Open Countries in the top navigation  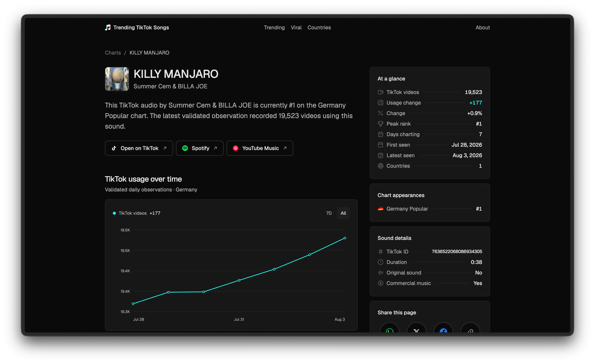[319, 27]
